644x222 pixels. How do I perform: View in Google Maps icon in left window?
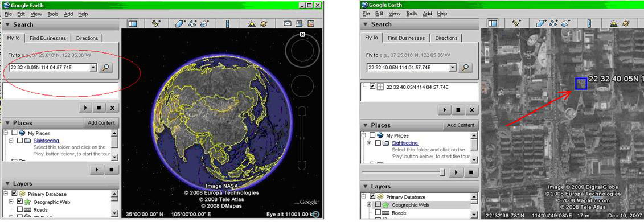tap(311, 24)
